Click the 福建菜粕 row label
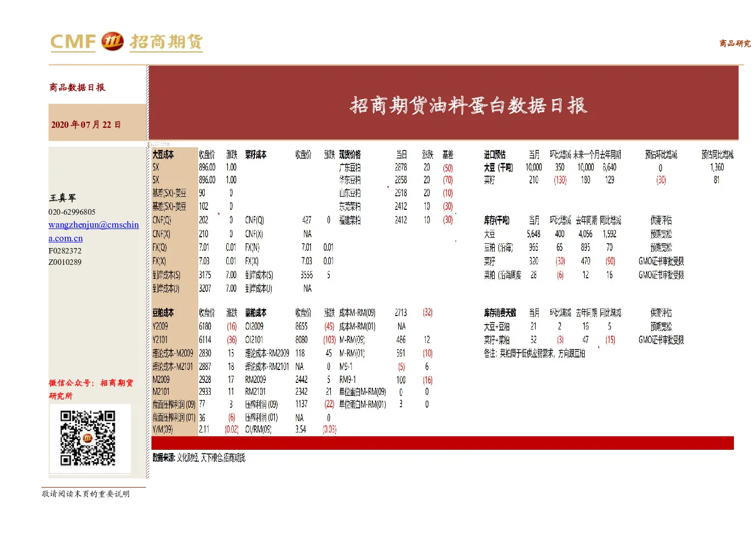The height and width of the screenshot is (535, 756). [x=350, y=220]
